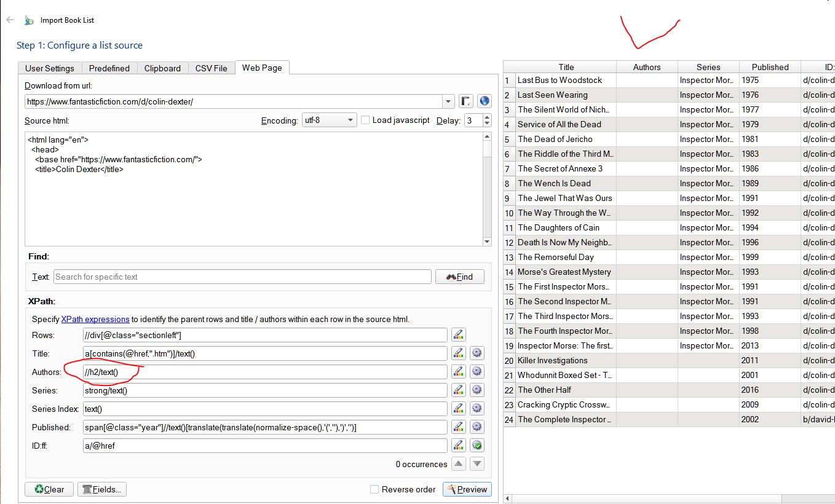Click the Published XPath input field
The width and height of the screenshot is (835, 504).
point(264,427)
